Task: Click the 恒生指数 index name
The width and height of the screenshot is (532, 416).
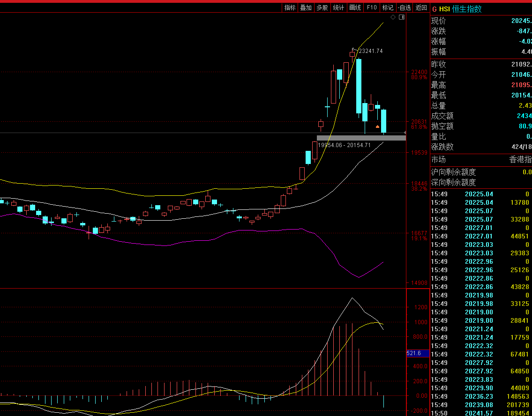Action: pyautogui.click(x=467, y=9)
